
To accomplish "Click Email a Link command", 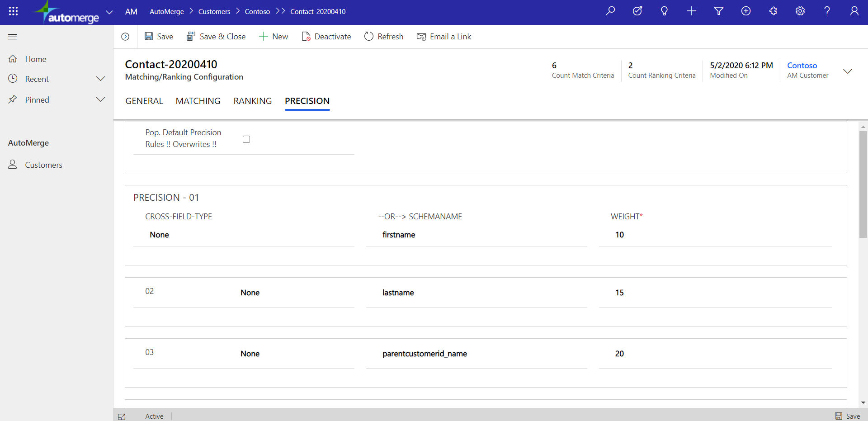I will (444, 37).
